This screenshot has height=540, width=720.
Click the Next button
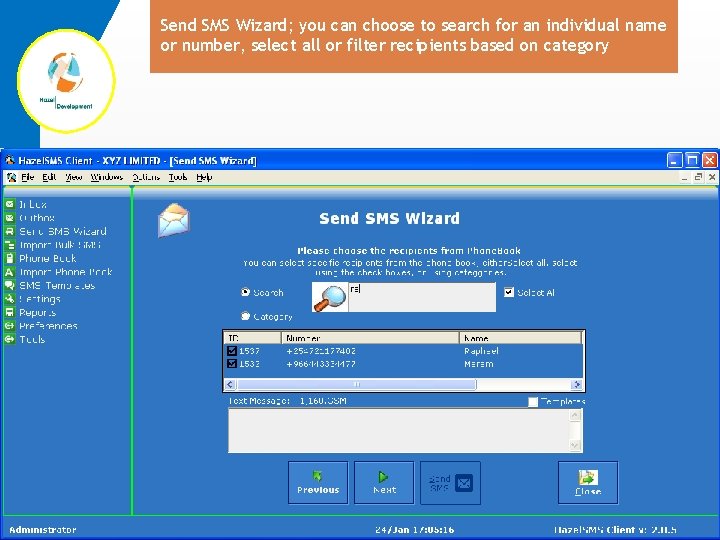point(384,483)
